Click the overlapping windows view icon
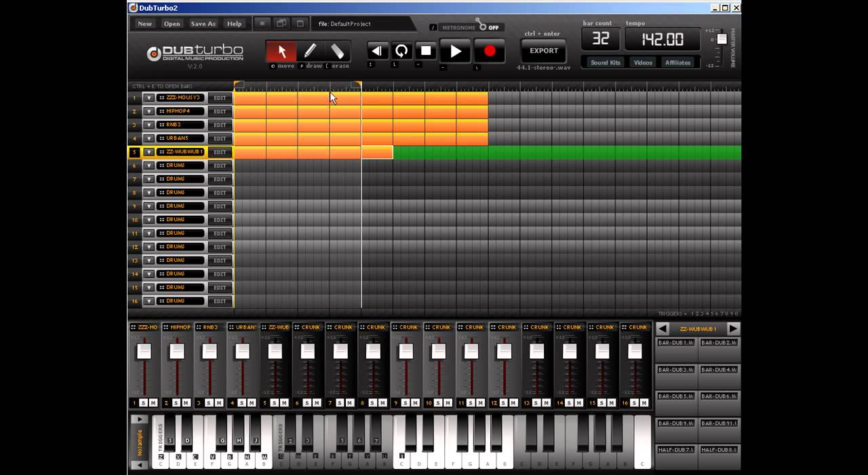 pyautogui.click(x=281, y=24)
